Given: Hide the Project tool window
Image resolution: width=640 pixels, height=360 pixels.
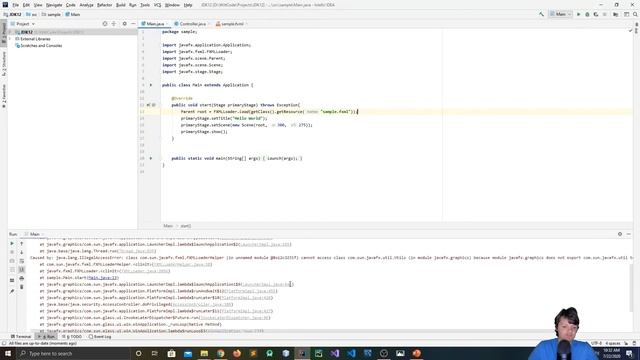Looking at the screenshot, I should point(133,24).
